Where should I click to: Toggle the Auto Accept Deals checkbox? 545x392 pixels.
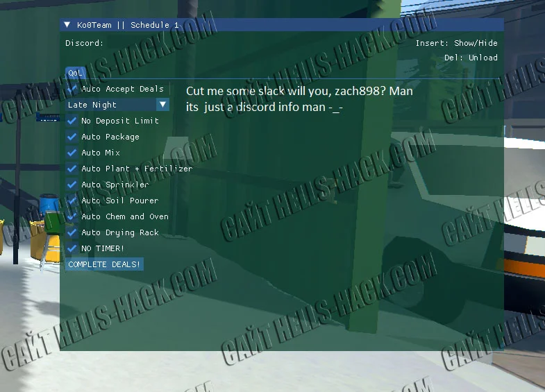(x=72, y=89)
